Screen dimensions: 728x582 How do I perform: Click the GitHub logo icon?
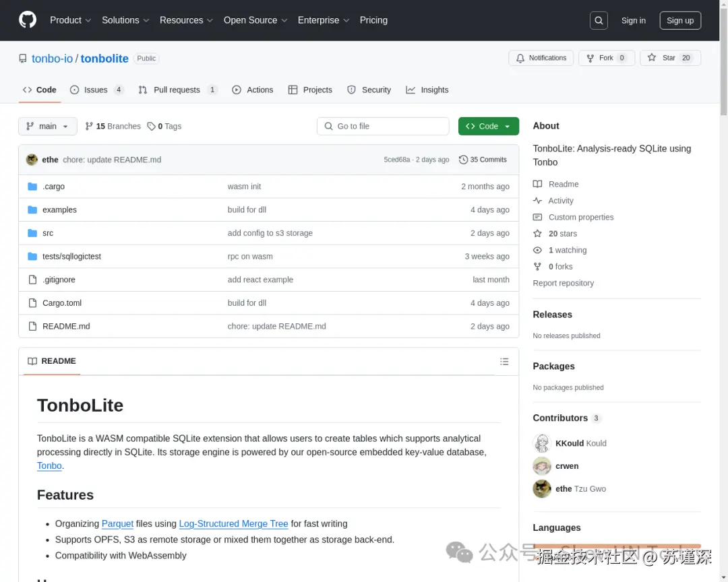coord(28,20)
